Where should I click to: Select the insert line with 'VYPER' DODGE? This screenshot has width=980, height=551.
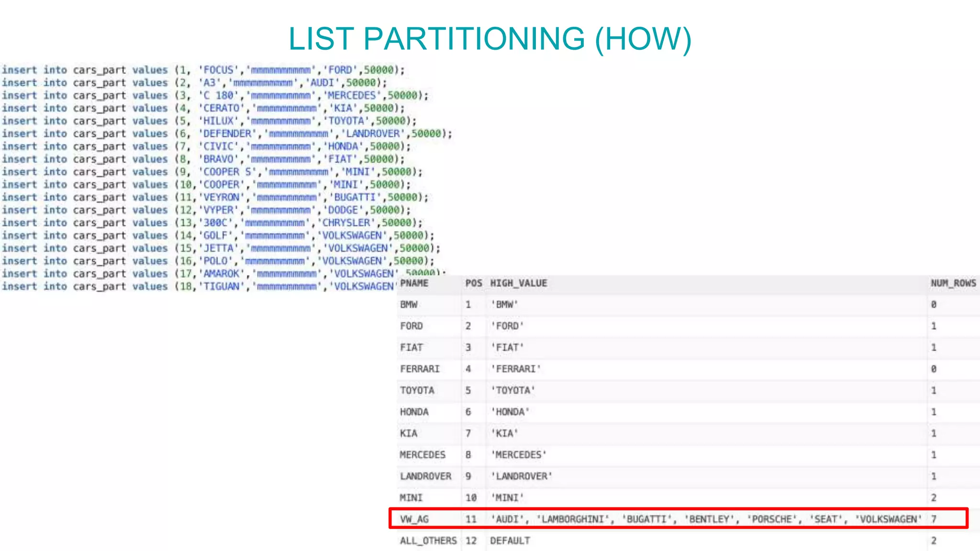(x=206, y=210)
